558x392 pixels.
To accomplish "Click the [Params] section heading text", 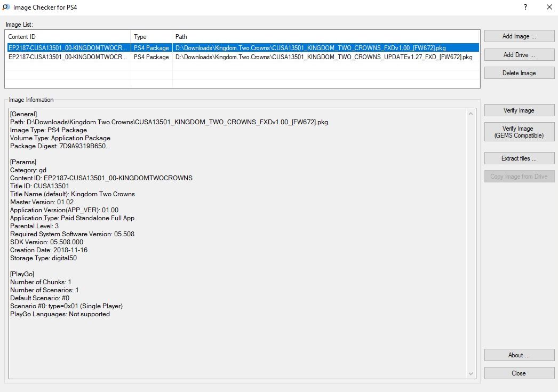I will click(x=23, y=162).
